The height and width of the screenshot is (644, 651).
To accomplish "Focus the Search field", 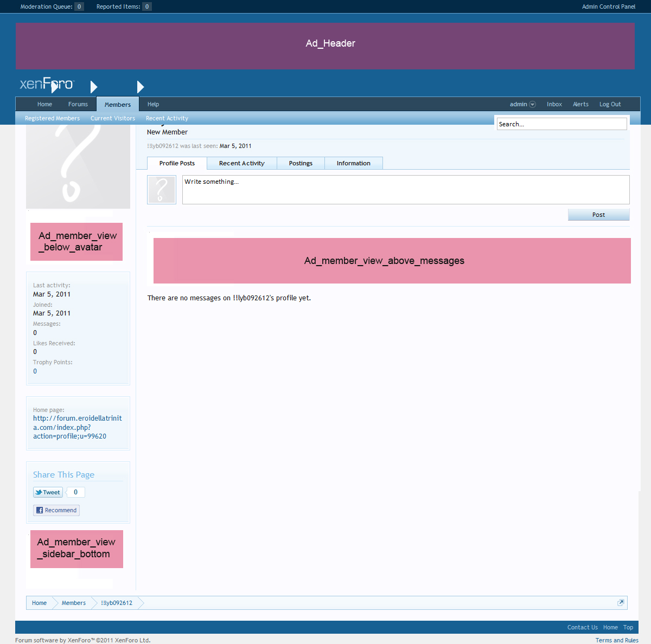I will 561,124.
